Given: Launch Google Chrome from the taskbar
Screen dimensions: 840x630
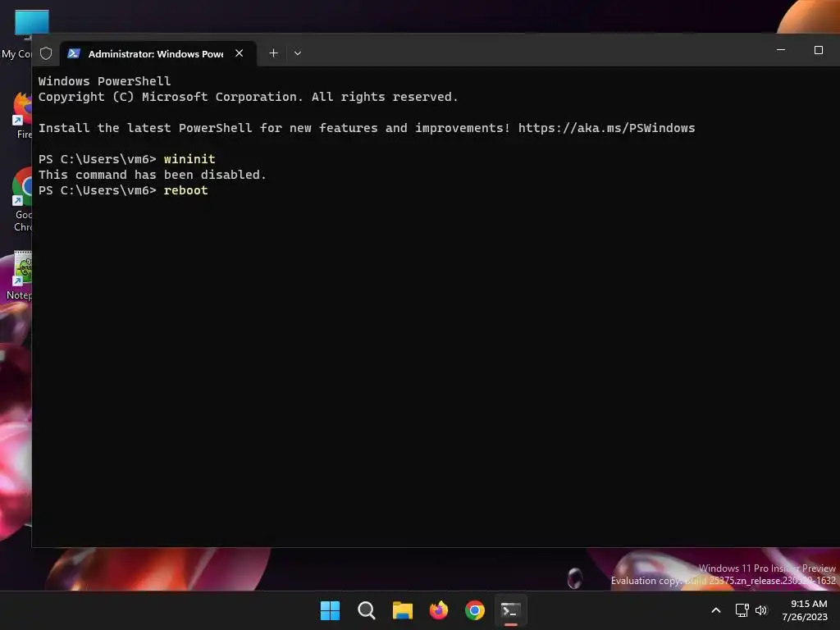Looking at the screenshot, I should (475, 610).
